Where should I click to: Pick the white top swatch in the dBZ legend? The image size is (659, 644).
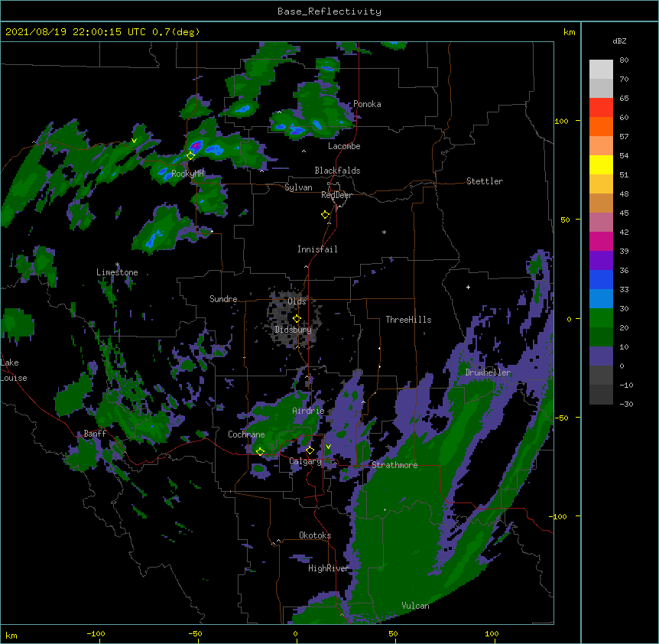click(x=601, y=70)
